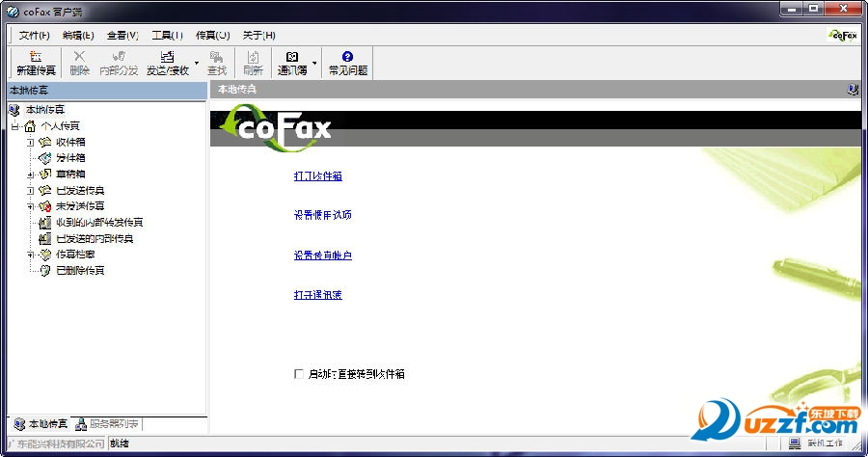
Task: Select the 个人传真 house icon
Action: tap(30, 126)
